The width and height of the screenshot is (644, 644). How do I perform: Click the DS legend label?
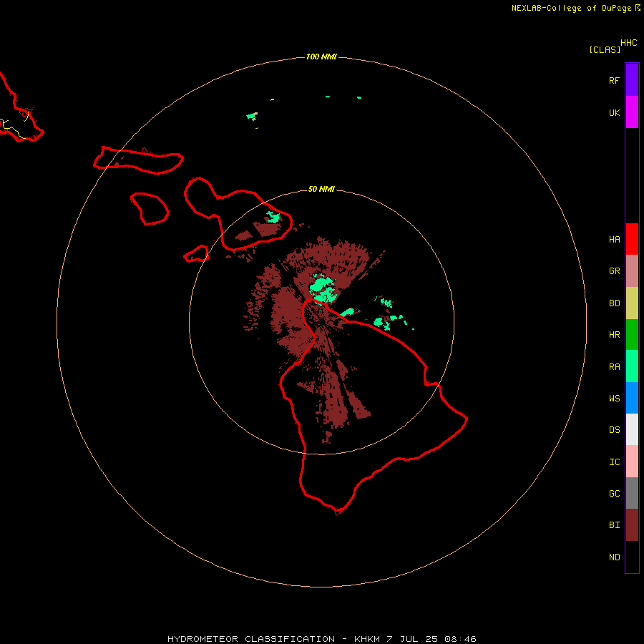pyautogui.click(x=614, y=430)
